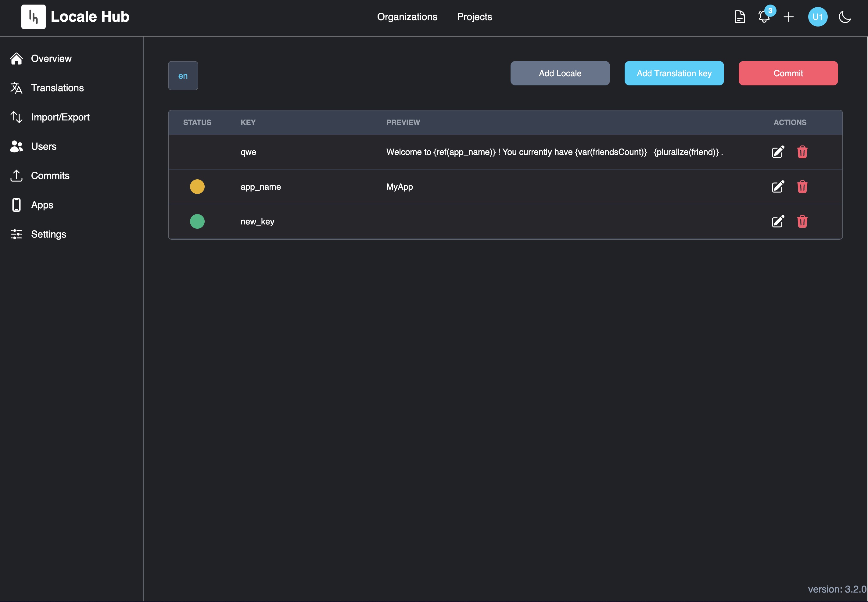Delete the app_name translation key
Viewport: 868px width, 602px height.
coord(802,187)
